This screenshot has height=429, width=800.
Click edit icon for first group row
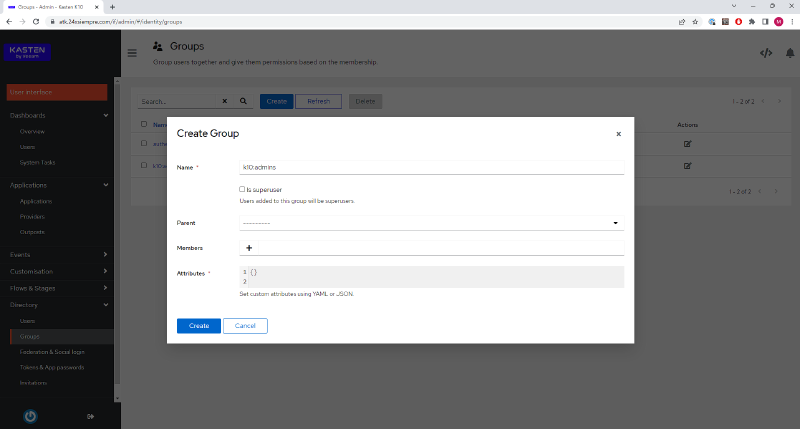[687, 144]
